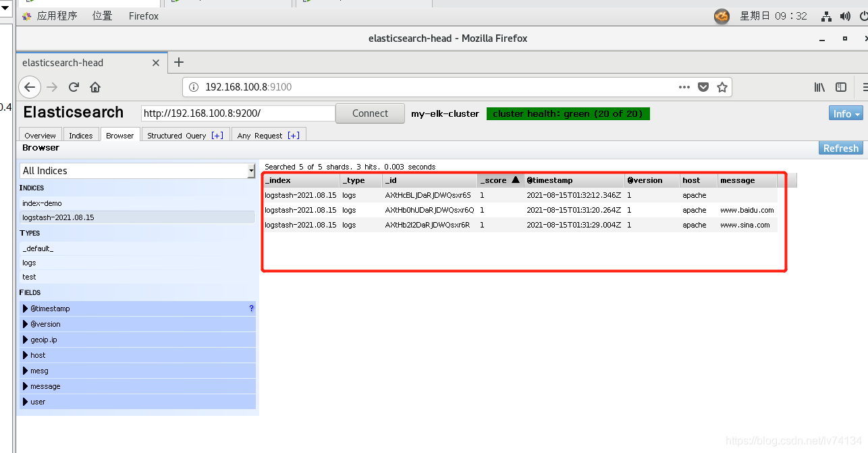
Task: Sort by the @version column header
Action: click(x=652, y=180)
